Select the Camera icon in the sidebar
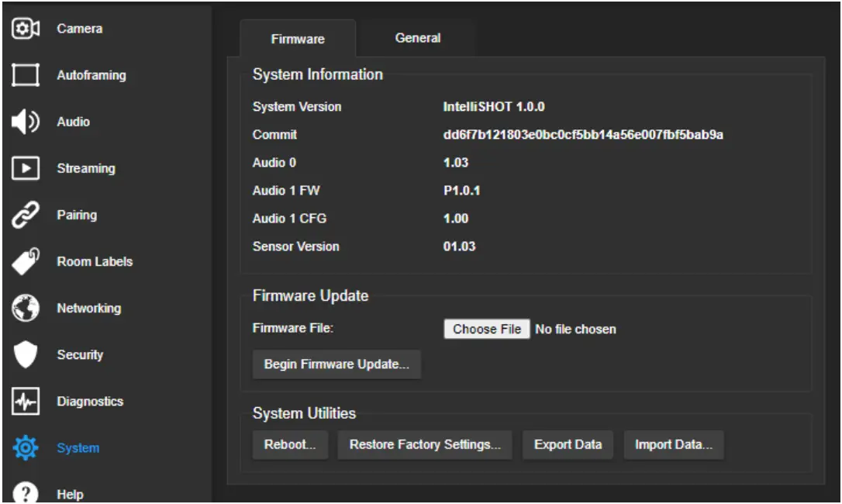The width and height of the screenshot is (842, 504). [26, 28]
